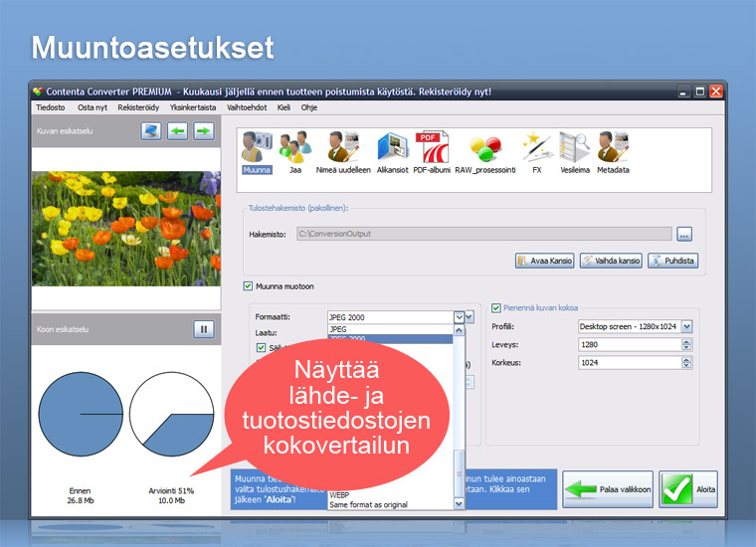Viewport: 756px width, 547px height.
Task: Click the Leveys width input field
Action: pyautogui.click(x=630, y=344)
